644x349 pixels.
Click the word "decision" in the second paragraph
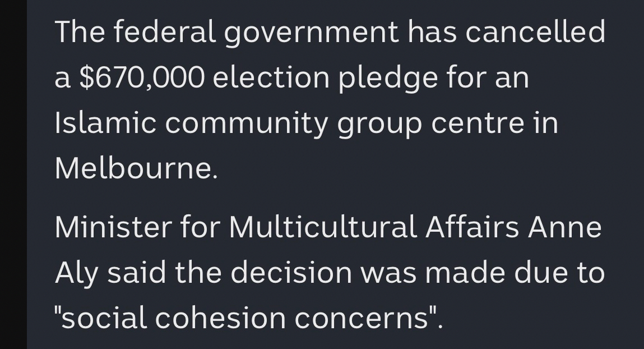(x=290, y=272)
